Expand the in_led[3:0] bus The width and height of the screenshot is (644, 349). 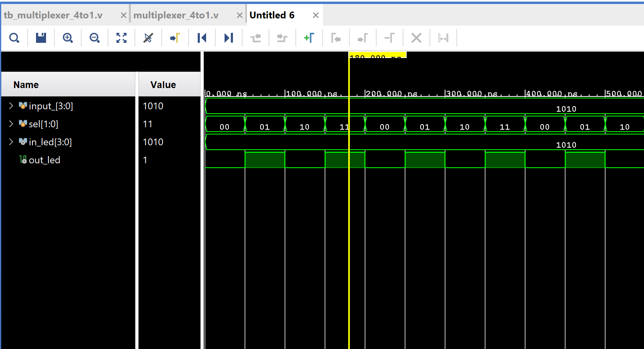[11, 142]
